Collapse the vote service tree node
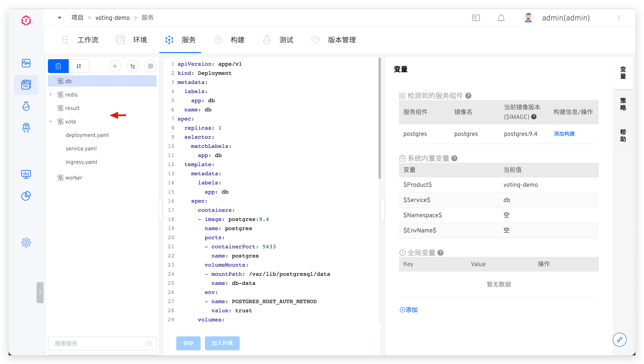This screenshot has width=644, height=364. [x=51, y=122]
